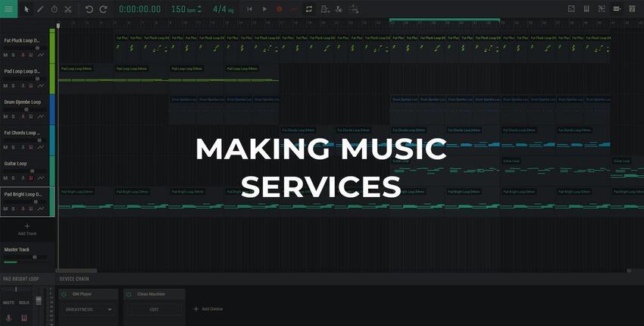Image resolution: width=644 pixels, height=326 pixels.
Task: Select the Master Track
Action: (17, 249)
